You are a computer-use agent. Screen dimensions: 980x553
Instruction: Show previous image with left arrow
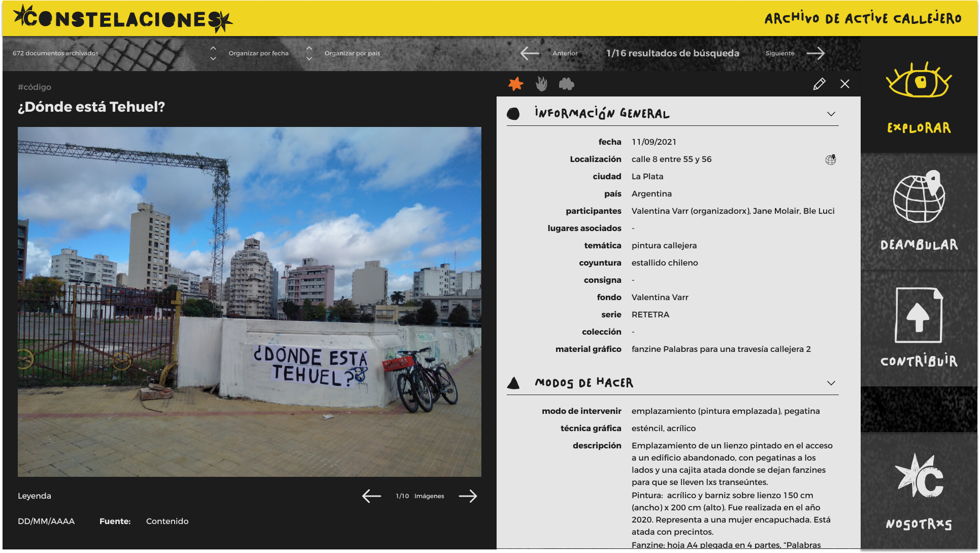pos(371,496)
